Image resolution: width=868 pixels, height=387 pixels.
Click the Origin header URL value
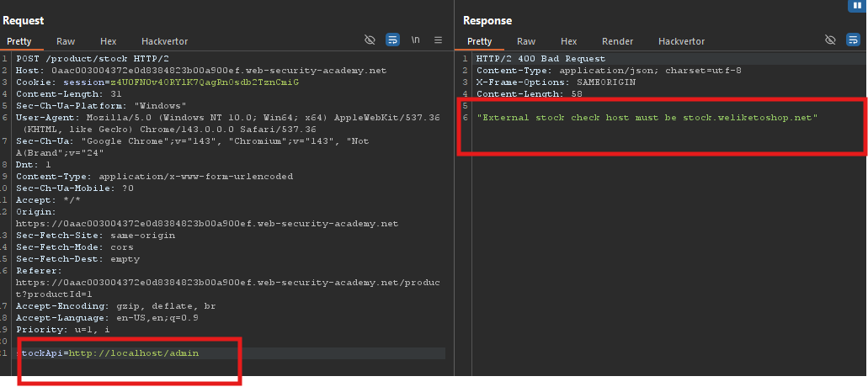coord(207,224)
